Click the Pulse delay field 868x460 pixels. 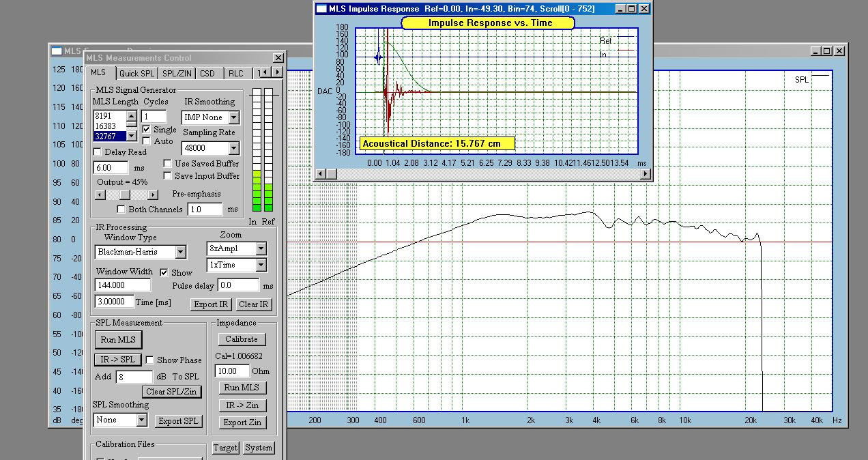click(x=238, y=285)
